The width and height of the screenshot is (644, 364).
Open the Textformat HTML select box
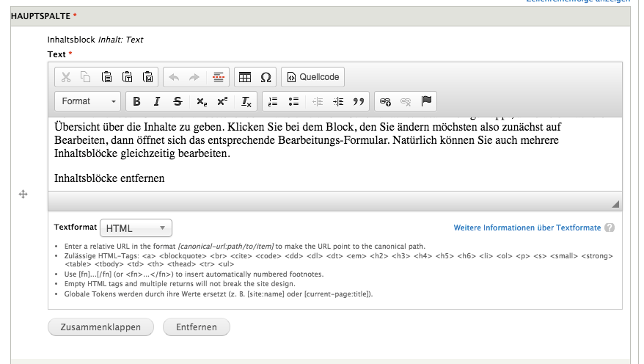[136, 228]
